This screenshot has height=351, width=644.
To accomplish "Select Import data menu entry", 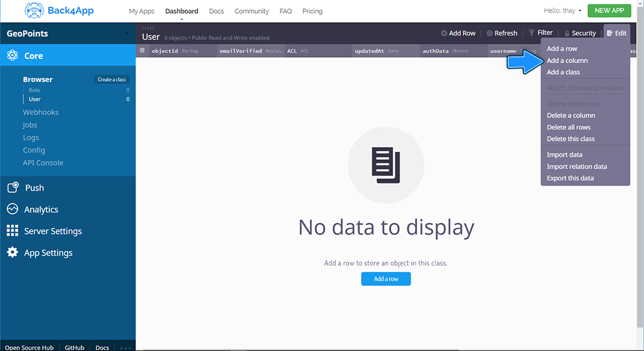I will click(565, 155).
